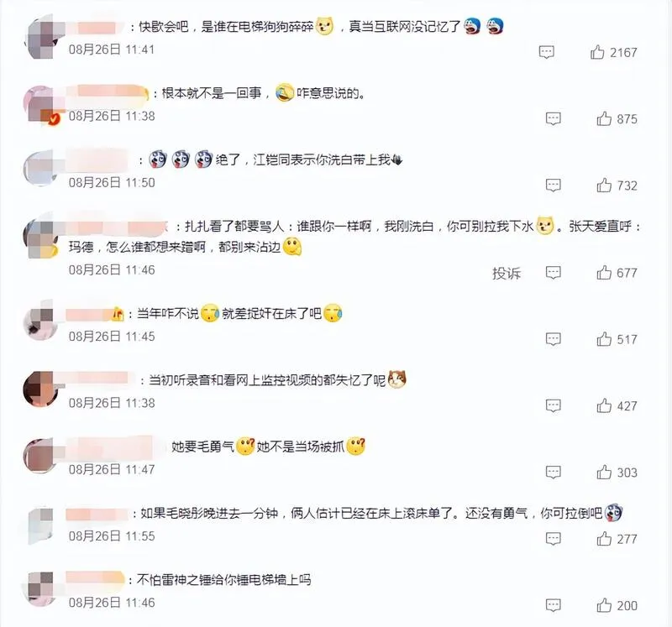This screenshot has width=672, height=627.
Task: Like the comment with 303 likes
Action: [604, 472]
